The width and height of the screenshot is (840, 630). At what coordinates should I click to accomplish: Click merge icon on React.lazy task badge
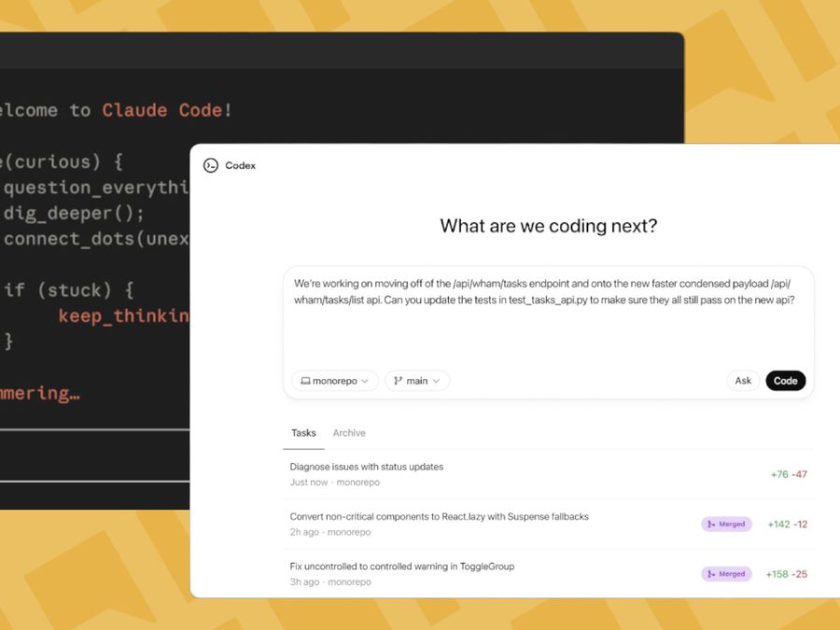click(x=711, y=524)
